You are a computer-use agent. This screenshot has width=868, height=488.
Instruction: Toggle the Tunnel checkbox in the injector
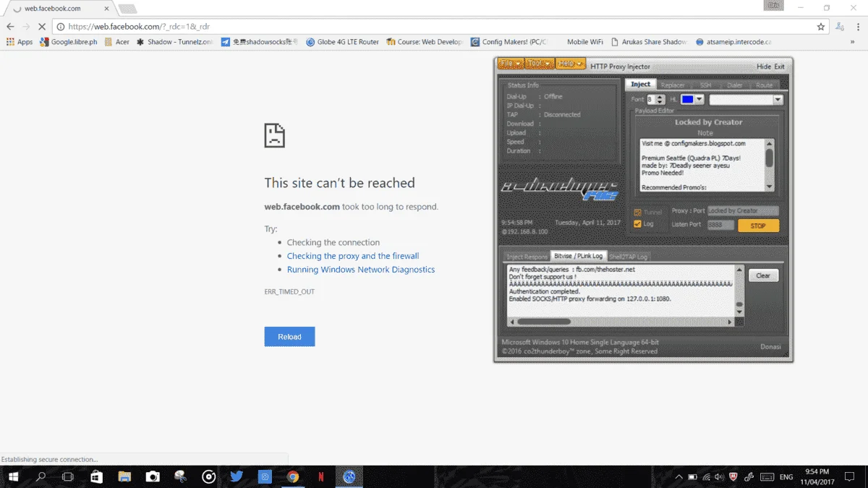coord(637,213)
